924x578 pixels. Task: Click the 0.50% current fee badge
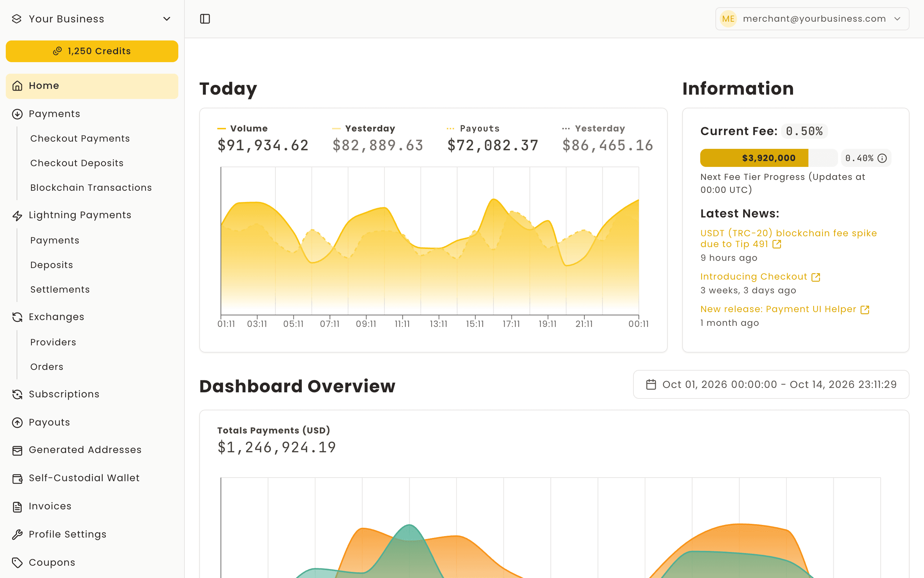804,131
